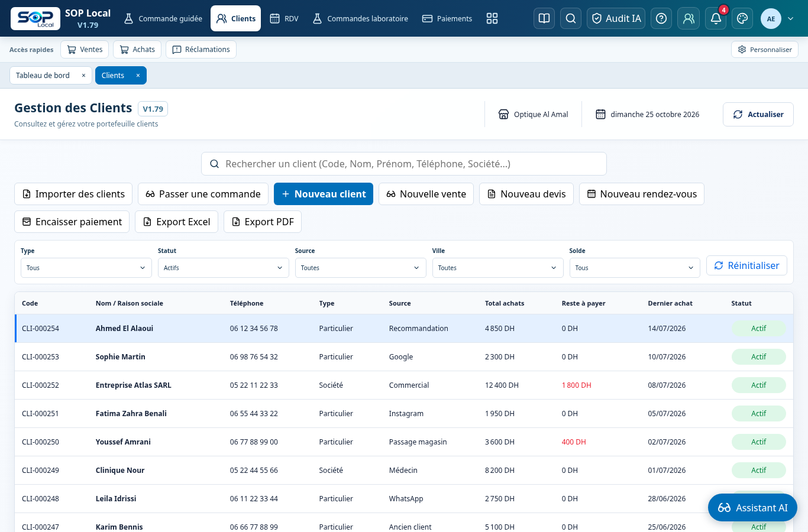This screenshot has width=808, height=532.
Task: Open Commande guidée menu
Action: (x=163, y=18)
